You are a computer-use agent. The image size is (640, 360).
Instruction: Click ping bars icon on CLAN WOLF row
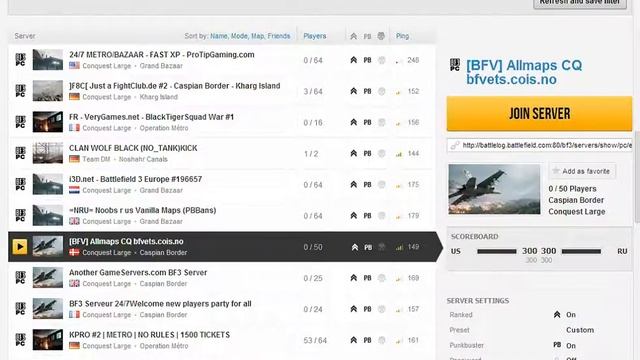(399, 154)
